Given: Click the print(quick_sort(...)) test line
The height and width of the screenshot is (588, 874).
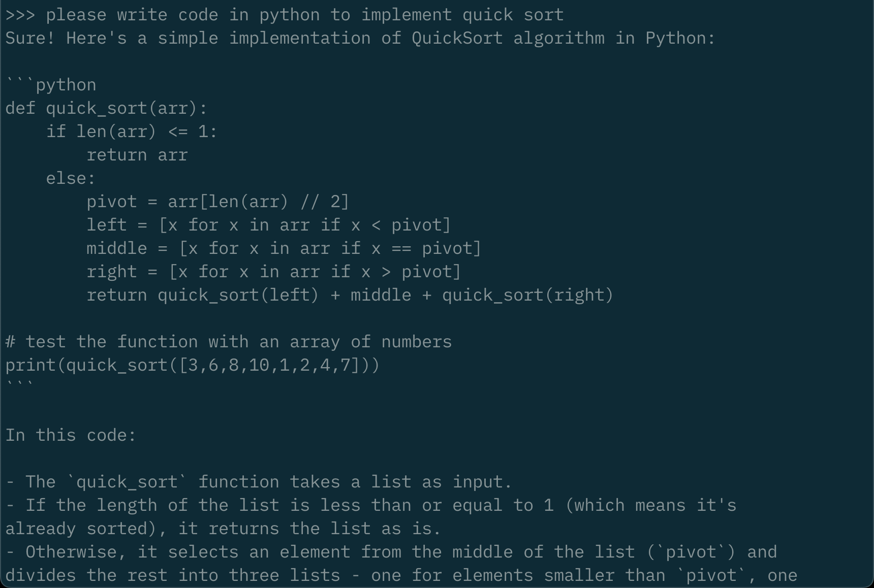Looking at the screenshot, I should point(192,365).
